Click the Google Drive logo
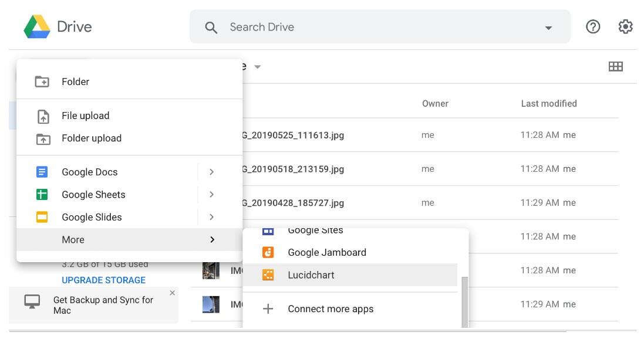 pyautogui.click(x=37, y=26)
